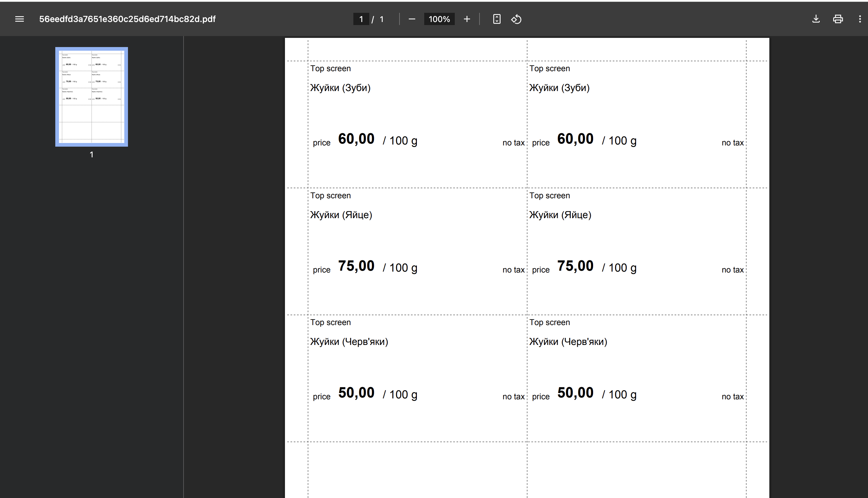Viewport: 868px width, 498px height.
Task: Click the 1 label below the thumbnail
Action: coord(91,155)
